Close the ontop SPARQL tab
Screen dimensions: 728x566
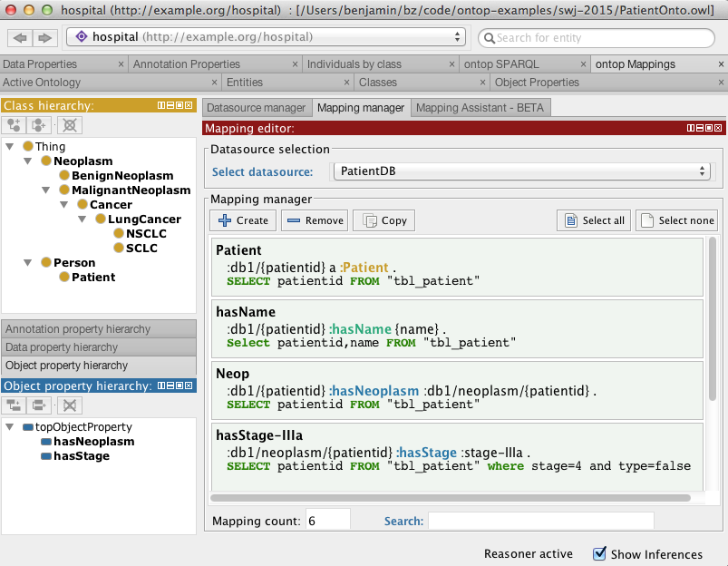click(x=583, y=64)
